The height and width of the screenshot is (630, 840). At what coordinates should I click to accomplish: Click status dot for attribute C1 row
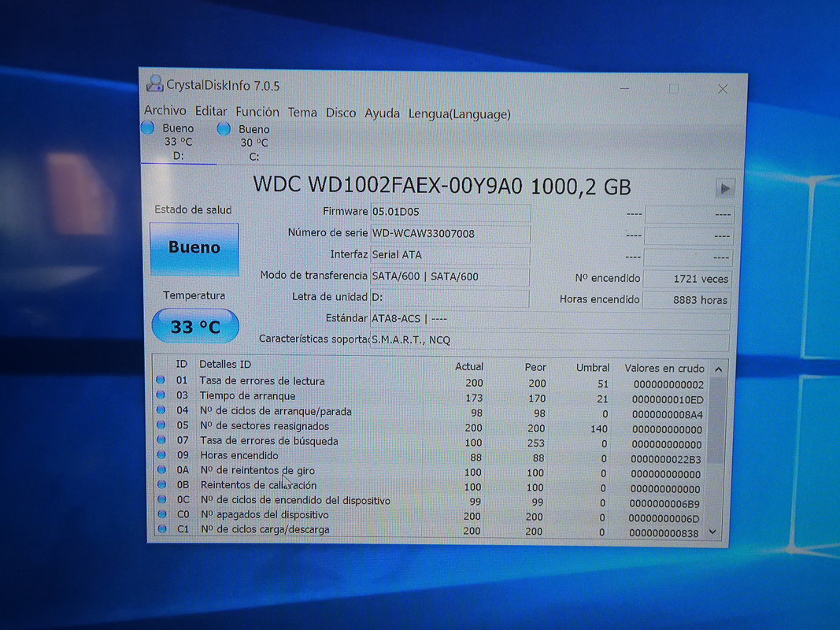click(162, 528)
